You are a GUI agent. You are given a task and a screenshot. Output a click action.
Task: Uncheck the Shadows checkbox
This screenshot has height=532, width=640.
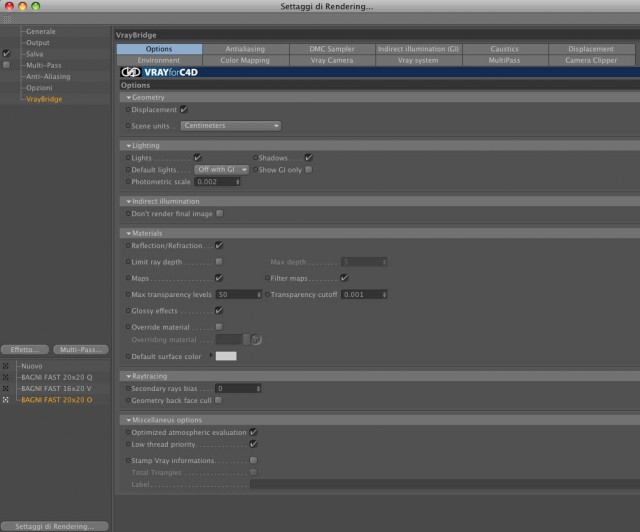coord(309,158)
